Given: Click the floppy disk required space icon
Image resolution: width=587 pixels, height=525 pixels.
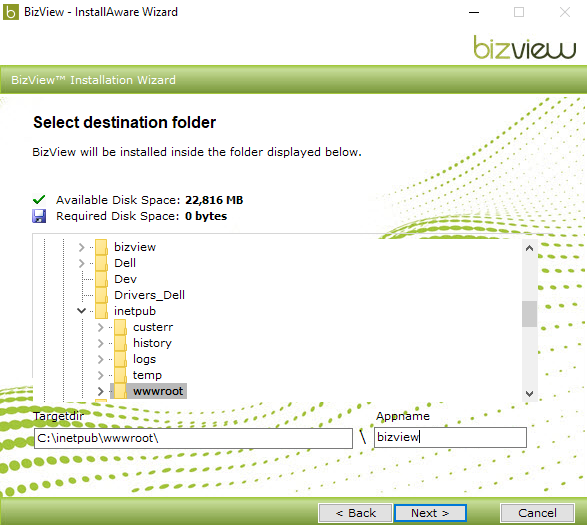Looking at the screenshot, I should (39, 216).
